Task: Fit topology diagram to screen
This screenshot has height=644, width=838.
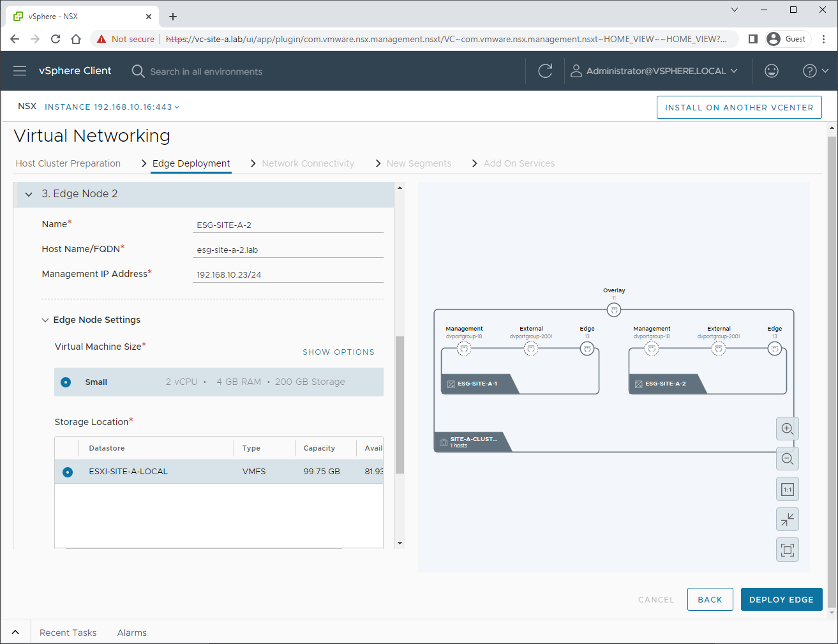Action: point(788,550)
